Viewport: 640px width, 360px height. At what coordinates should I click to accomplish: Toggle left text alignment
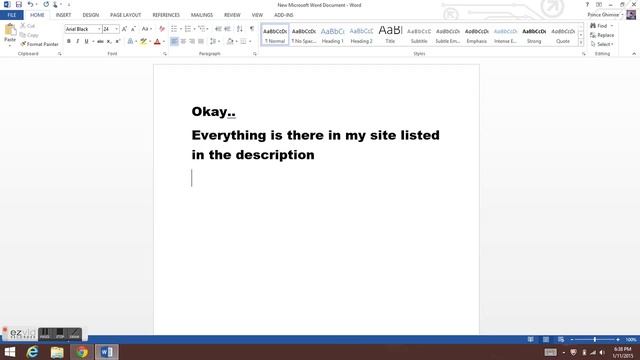click(174, 41)
